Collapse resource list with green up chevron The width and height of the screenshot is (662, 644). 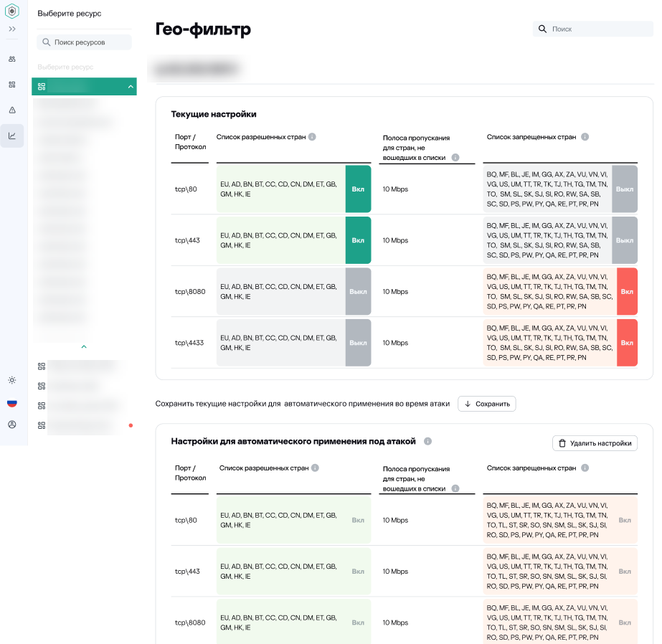click(84, 347)
